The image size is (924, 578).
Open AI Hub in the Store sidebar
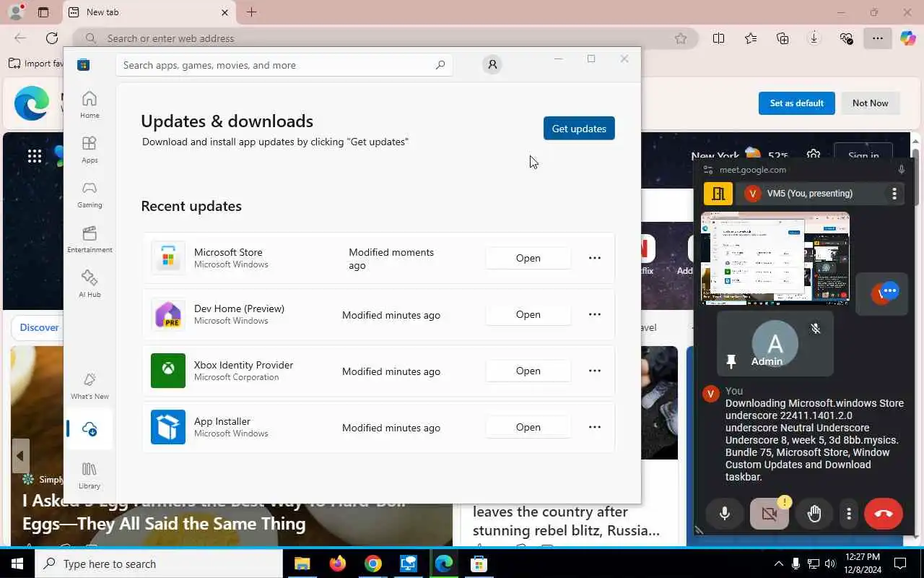90,284
